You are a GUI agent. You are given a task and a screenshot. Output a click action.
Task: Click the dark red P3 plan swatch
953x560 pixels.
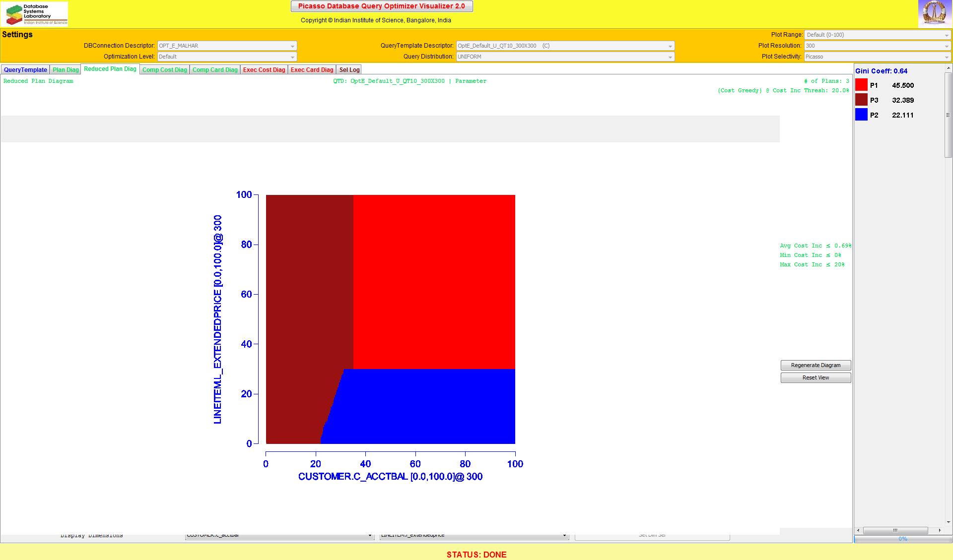[x=861, y=100]
